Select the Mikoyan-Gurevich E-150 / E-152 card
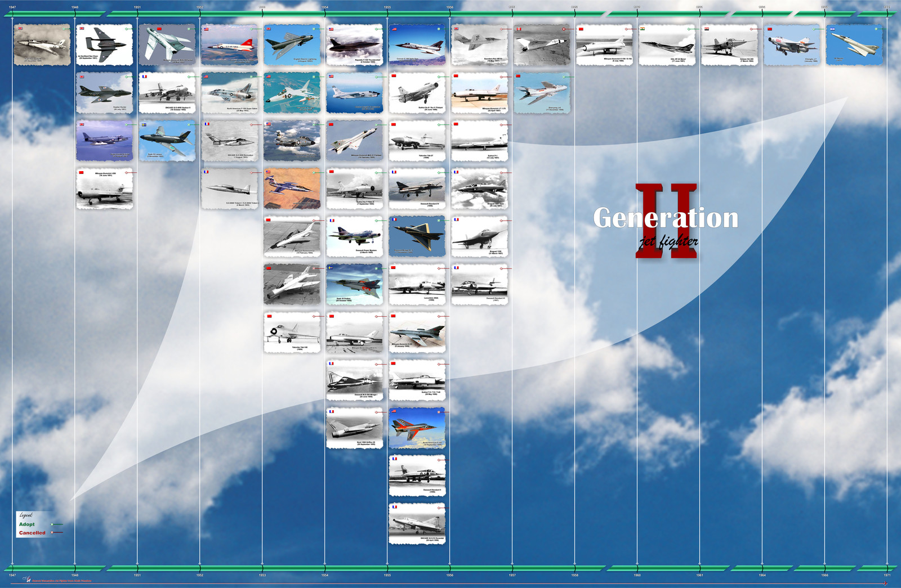 605,44
